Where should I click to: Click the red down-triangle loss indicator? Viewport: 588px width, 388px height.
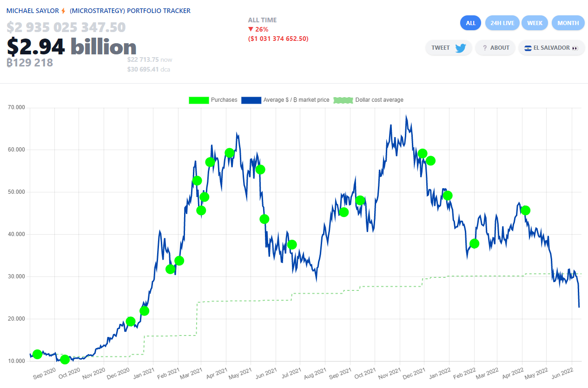point(251,29)
